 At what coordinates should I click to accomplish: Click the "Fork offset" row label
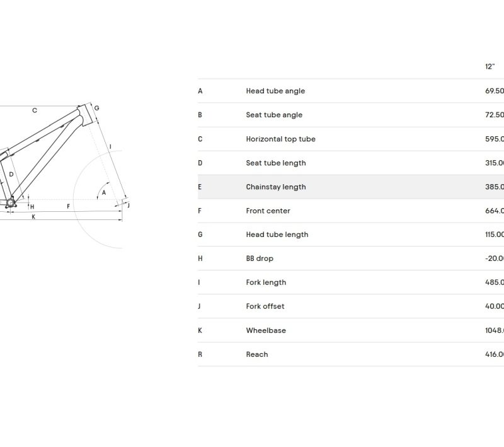click(265, 306)
